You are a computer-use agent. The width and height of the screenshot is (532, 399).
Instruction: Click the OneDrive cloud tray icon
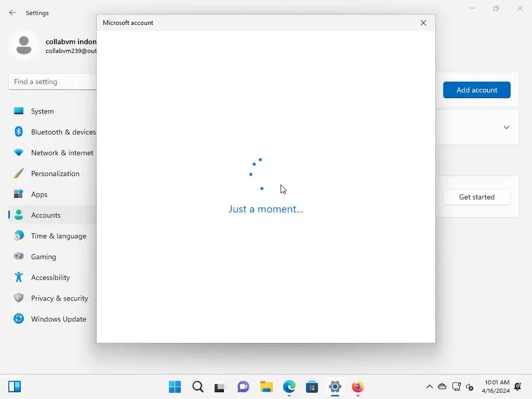point(442,387)
